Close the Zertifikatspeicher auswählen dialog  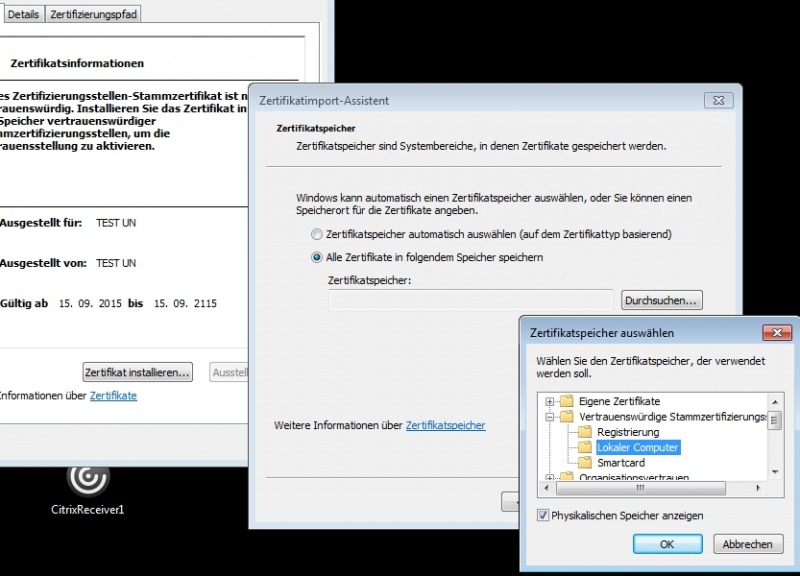point(776,332)
